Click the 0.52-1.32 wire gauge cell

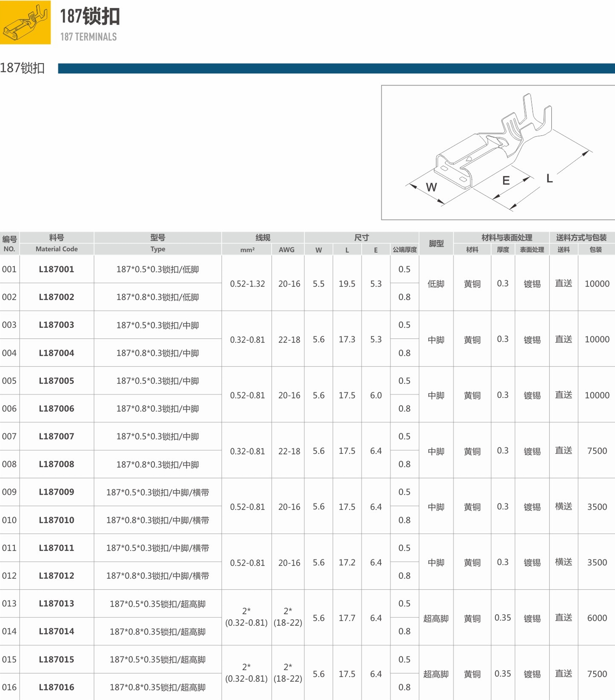[x=247, y=284]
